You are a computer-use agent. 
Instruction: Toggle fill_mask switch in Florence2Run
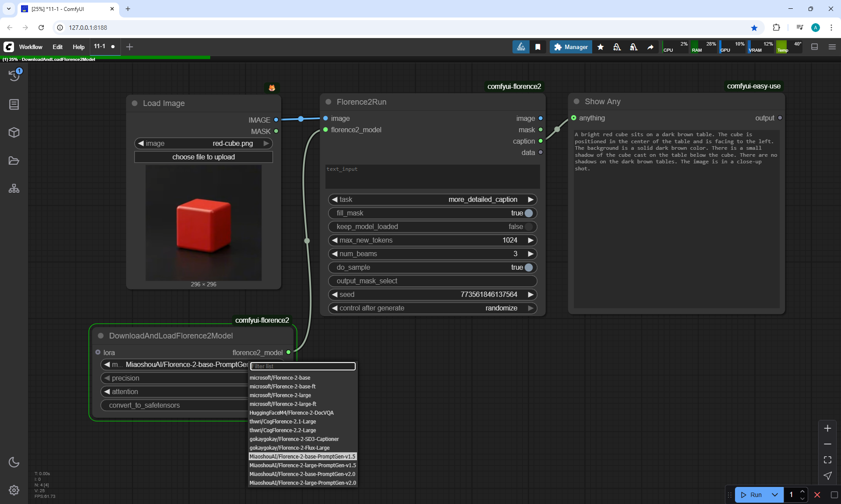(x=528, y=213)
